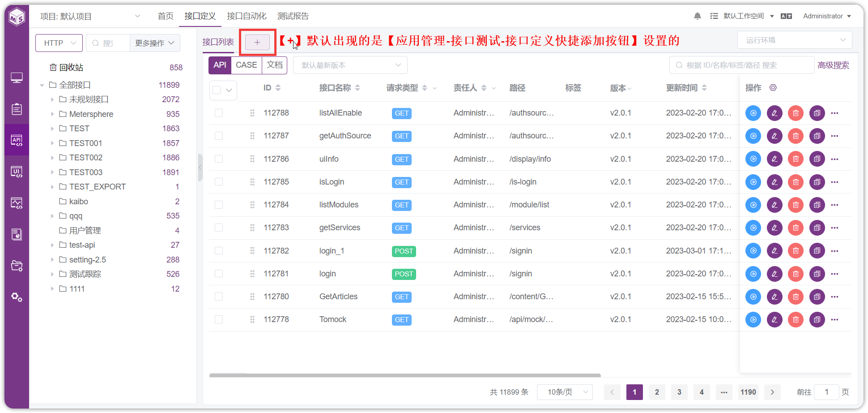This screenshot has height=413, width=868.
Task: Open the notifications bell
Action: pos(697,16)
